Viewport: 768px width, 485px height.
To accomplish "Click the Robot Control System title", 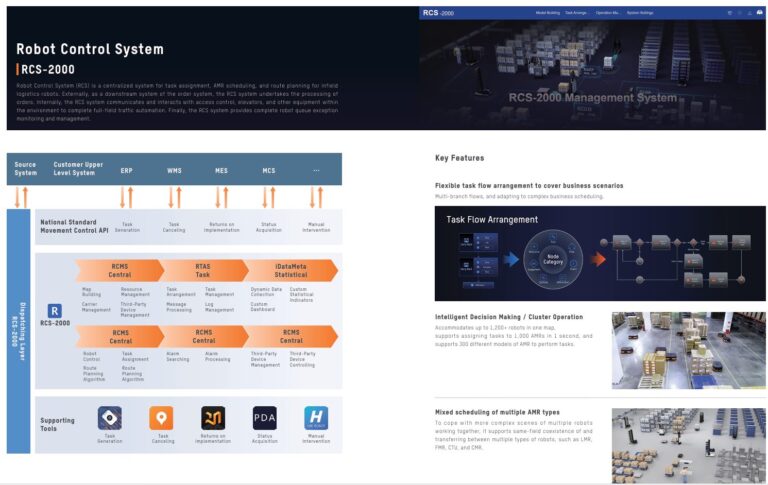I will coord(90,49).
